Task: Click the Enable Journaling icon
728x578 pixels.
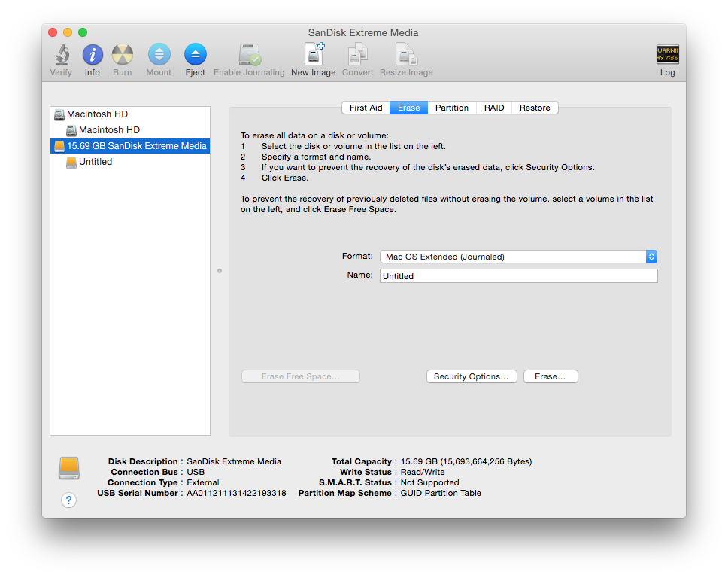Action: [250, 55]
